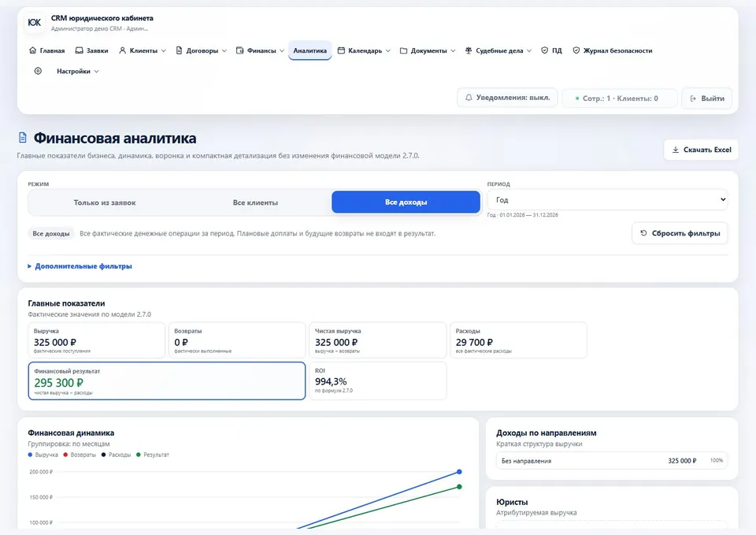Go to the Главная page
The height and width of the screenshot is (535, 756).
[46, 50]
